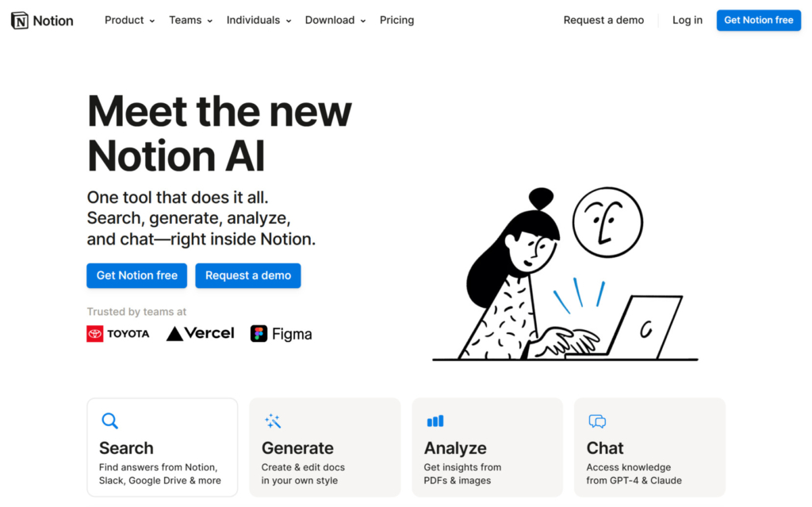Screen dimensions: 812x507
Task: Open the Teams dropdown
Action: point(190,20)
